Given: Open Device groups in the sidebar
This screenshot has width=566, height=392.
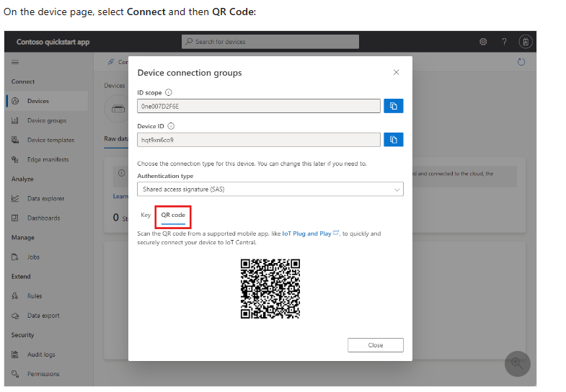Looking at the screenshot, I should [47, 120].
